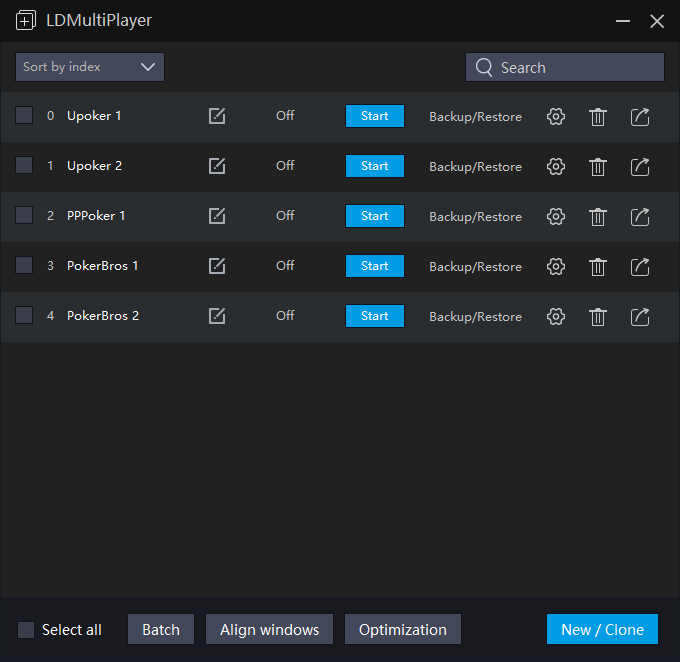The width and height of the screenshot is (680, 662).
Task: Open settings gear for PPPoker 1
Action: click(x=556, y=216)
